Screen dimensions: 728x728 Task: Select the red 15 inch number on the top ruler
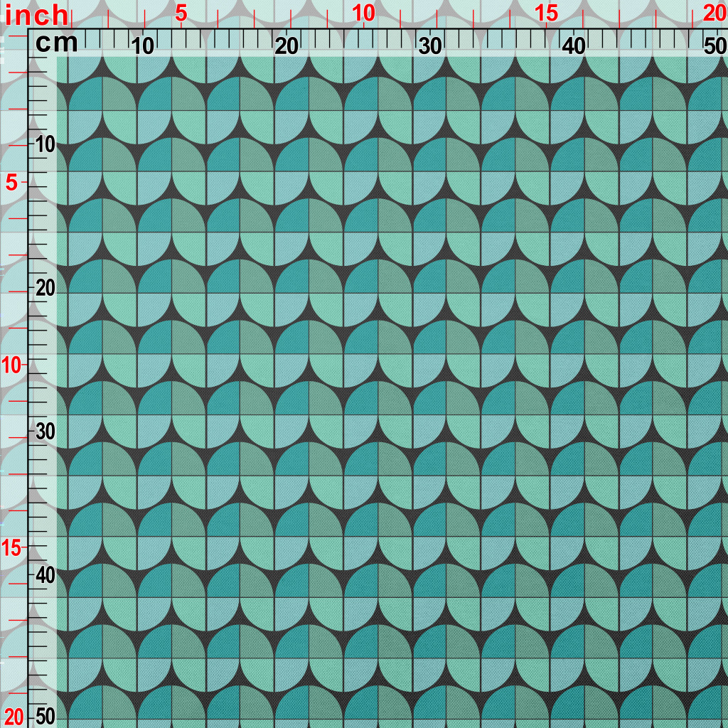click(546, 14)
